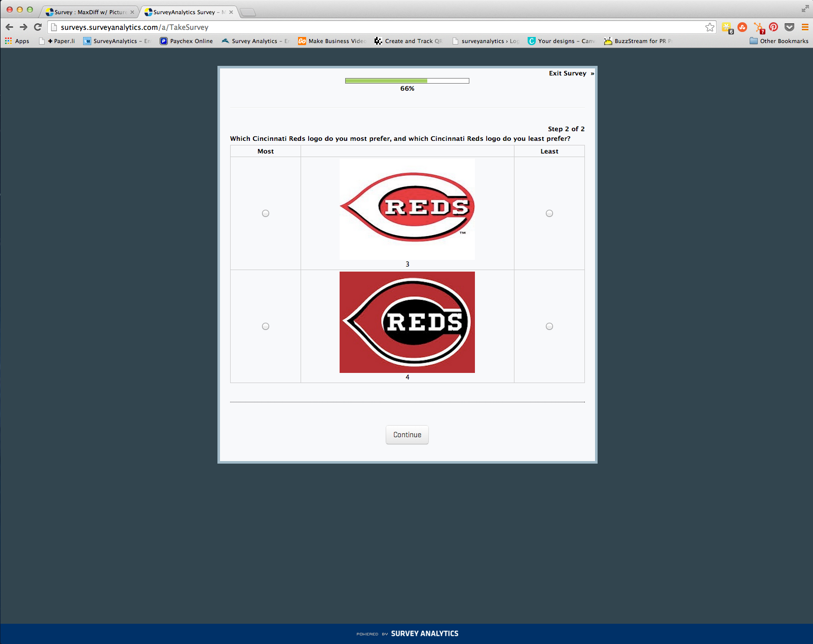The image size is (813, 644).
Task: Open the Your designs - Canva bookmark
Action: coord(562,41)
